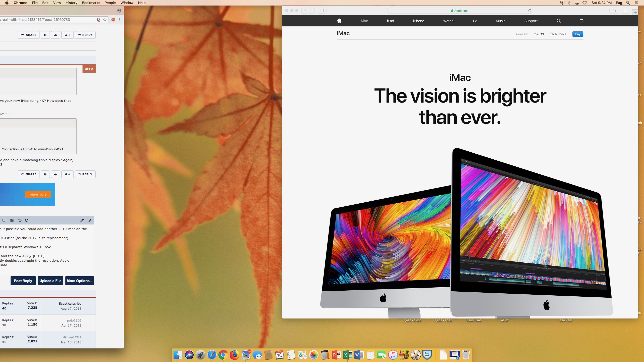The image size is (644, 362).
Task: Reload the Safari page
Action: [x=530, y=11]
